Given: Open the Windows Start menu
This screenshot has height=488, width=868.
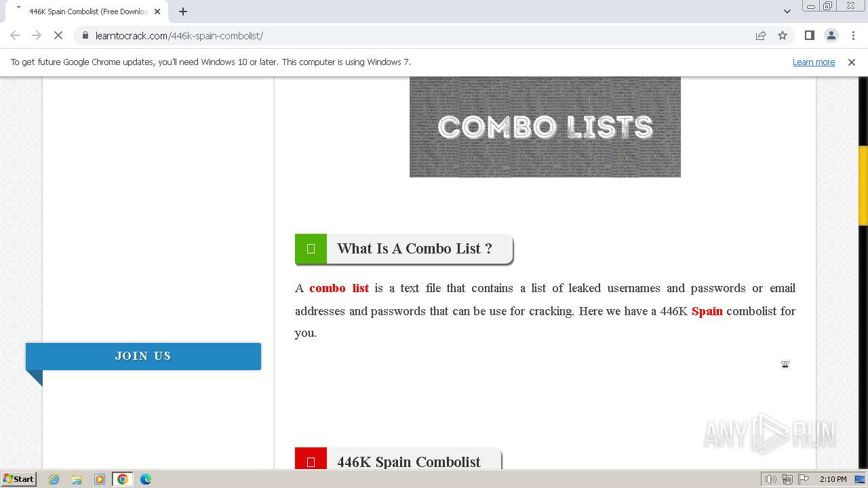Looking at the screenshot, I should [18, 479].
